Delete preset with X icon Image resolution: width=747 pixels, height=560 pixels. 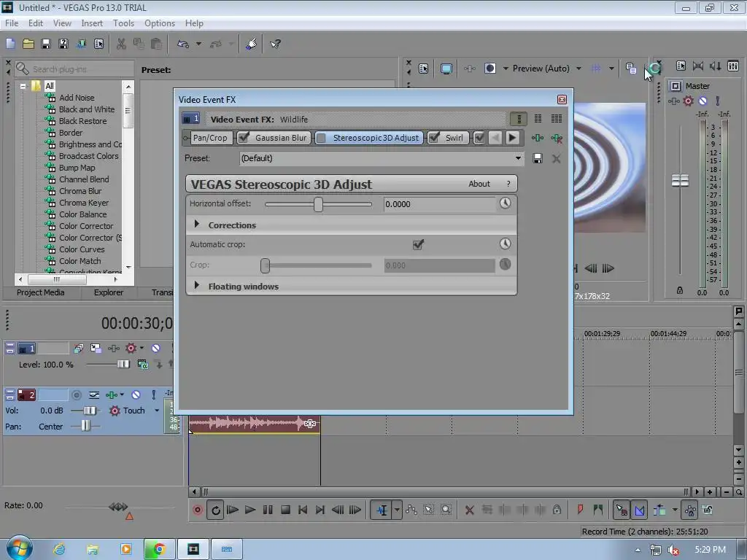tap(556, 158)
